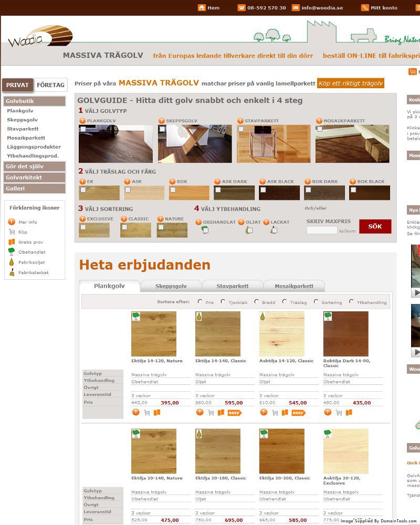Click info icon next to SKEPPSGOLV
Screen dimensions: 420x525
point(161,121)
